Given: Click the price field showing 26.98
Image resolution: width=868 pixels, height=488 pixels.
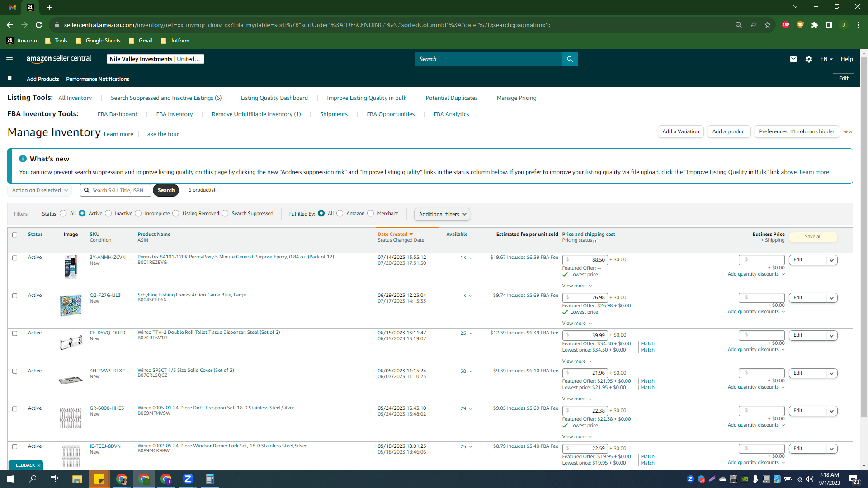Looking at the screenshot, I should [x=585, y=298].
